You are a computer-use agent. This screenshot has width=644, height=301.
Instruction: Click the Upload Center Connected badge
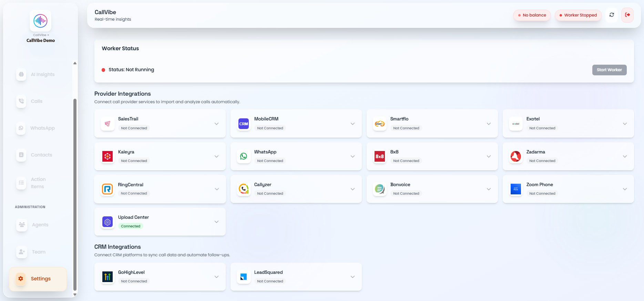pyautogui.click(x=131, y=226)
